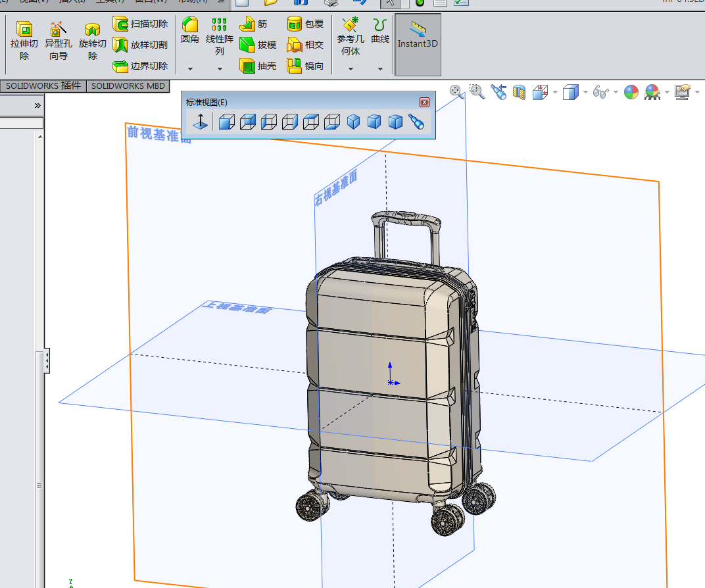
Task: Click the 拔模 draft feature
Action: (x=258, y=45)
